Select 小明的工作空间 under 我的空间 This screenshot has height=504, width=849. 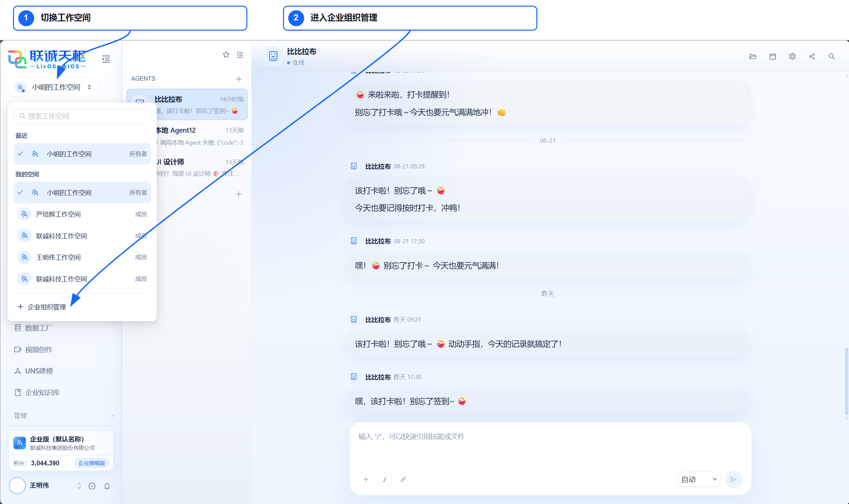pyautogui.click(x=82, y=193)
